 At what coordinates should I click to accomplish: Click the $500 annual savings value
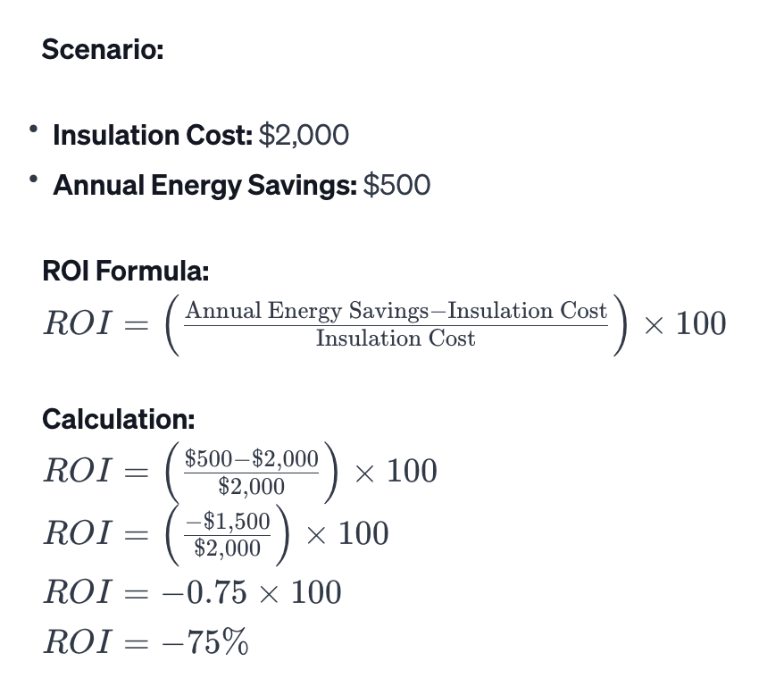(396, 185)
